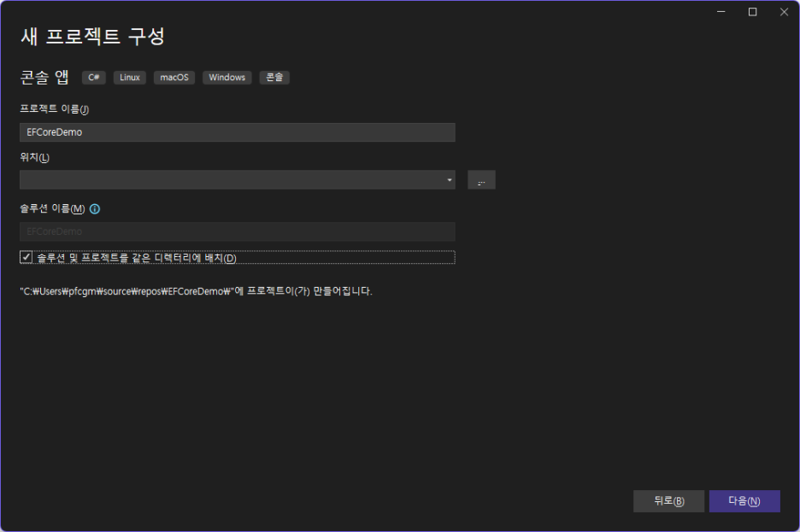The width and height of the screenshot is (800, 532).
Task: Click the solution name info icon
Action: (95, 209)
